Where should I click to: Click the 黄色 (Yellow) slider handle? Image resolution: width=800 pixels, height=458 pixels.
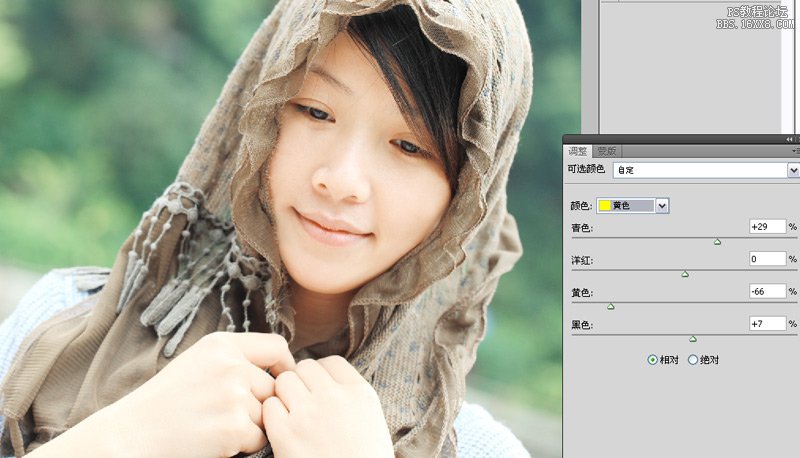pyautogui.click(x=611, y=307)
